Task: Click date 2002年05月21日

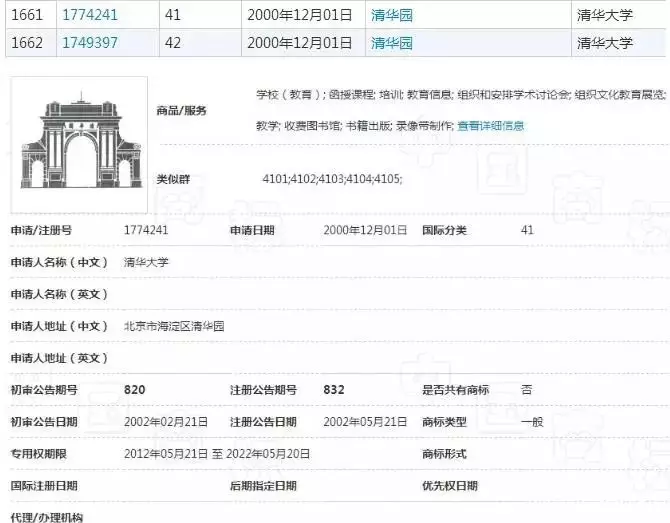Action: (365, 422)
